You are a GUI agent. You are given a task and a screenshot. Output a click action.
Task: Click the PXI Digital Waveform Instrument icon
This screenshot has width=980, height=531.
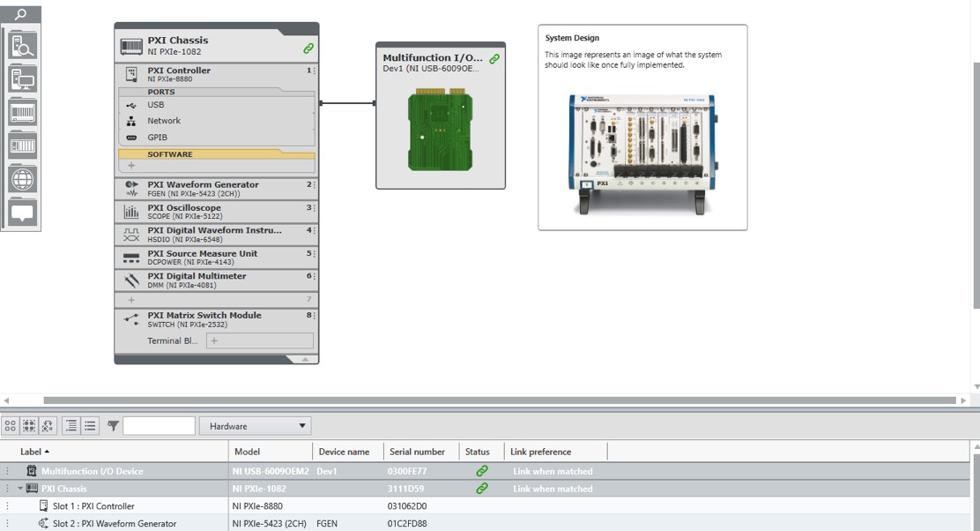(131, 235)
